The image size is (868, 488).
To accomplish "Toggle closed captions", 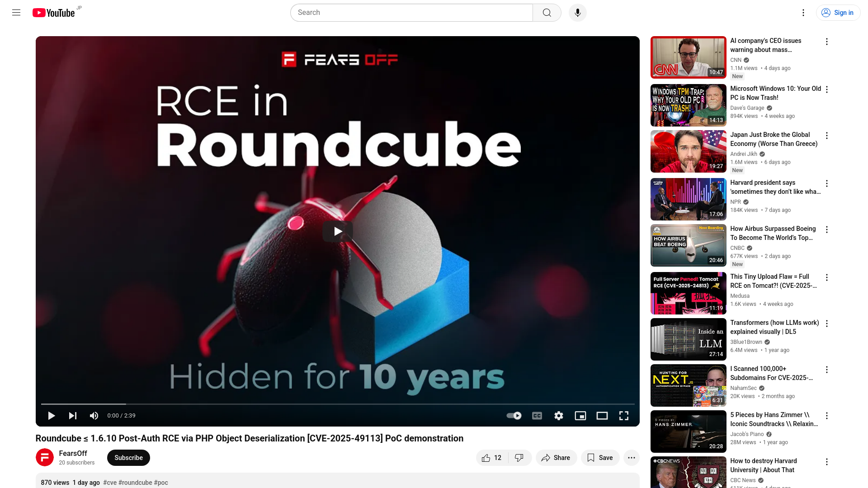I will coord(537,416).
